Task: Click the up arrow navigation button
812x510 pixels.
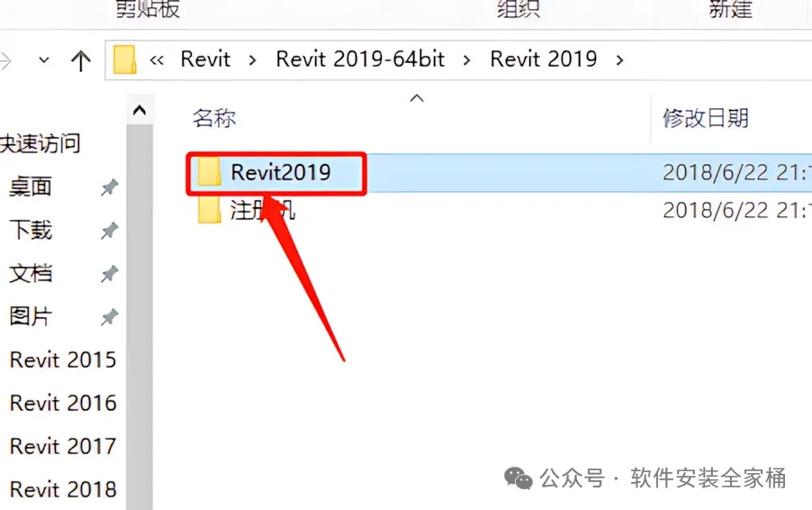Action: (x=81, y=60)
